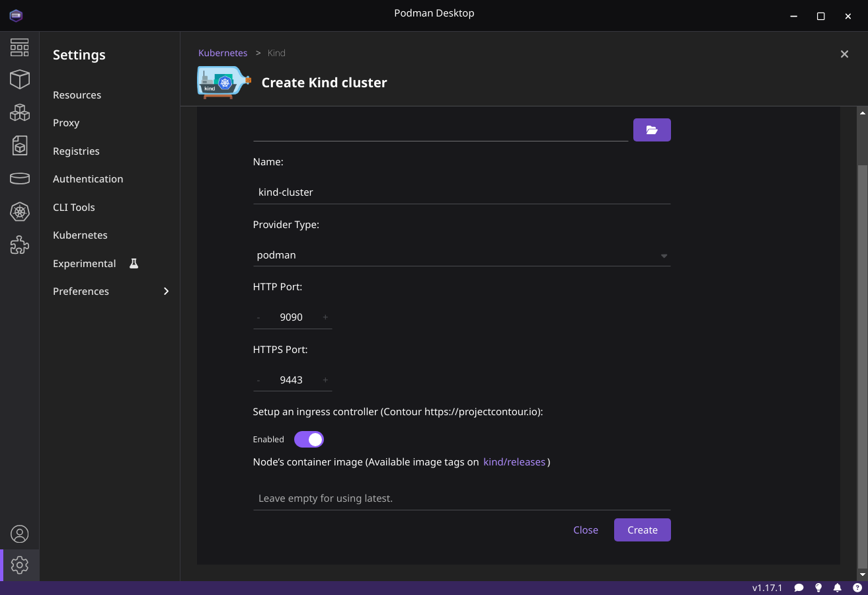Viewport: 868px width, 595px height.
Task: Open the Volumes icon in the sidebar
Action: pos(20,178)
